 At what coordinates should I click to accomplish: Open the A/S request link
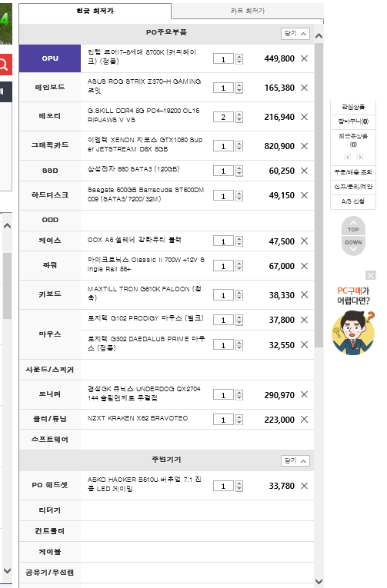(x=353, y=201)
